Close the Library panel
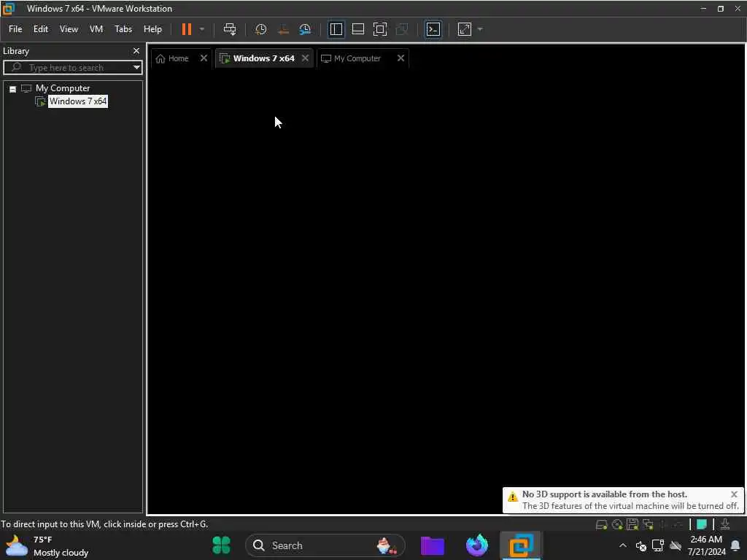 pyautogui.click(x=136, y=50)
